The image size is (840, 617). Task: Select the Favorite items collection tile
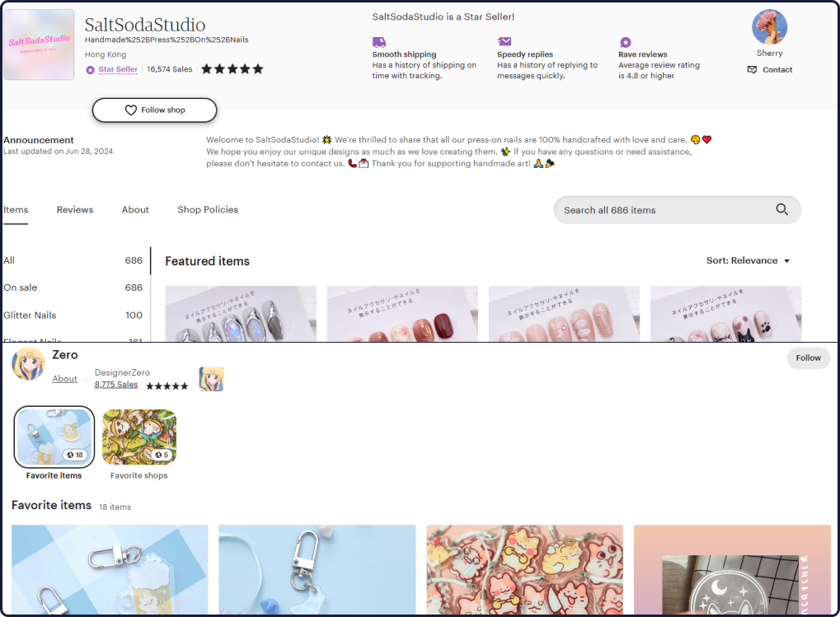[54, 437]
